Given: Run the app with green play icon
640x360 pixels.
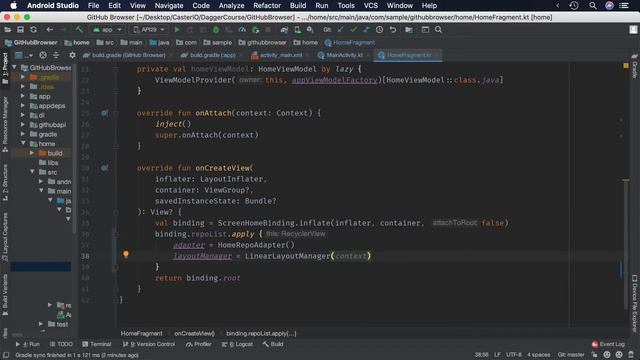Looking at the screenshot, I should pos(177,30).
